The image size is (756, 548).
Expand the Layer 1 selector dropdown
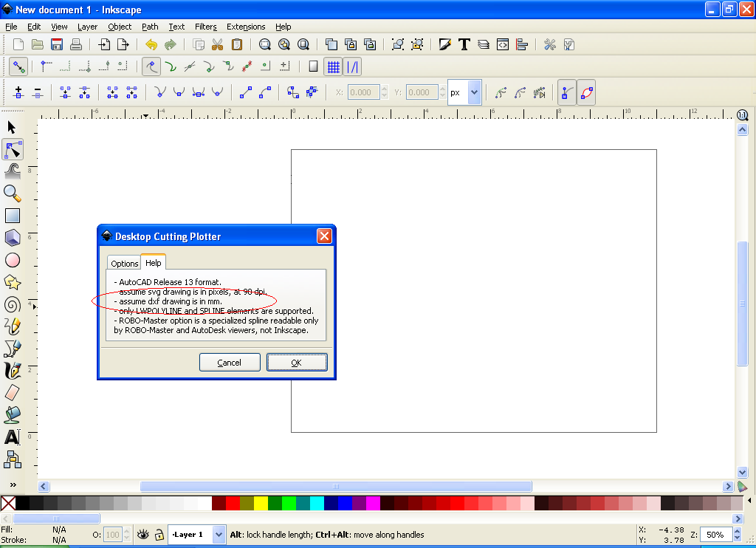pos(219,535)
